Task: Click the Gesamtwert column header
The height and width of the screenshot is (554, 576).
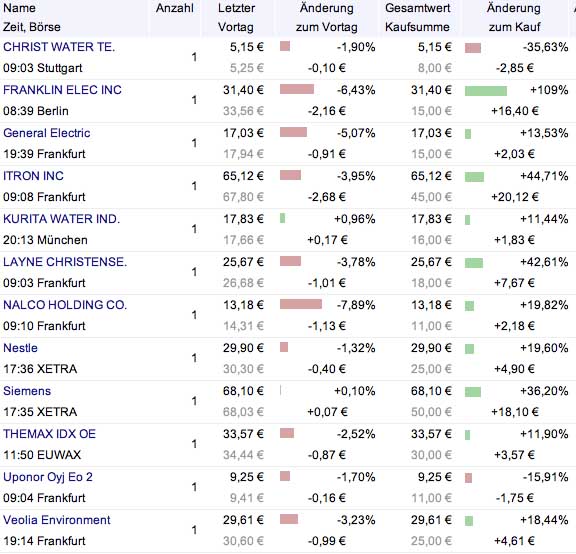Action: coord(417,8)
